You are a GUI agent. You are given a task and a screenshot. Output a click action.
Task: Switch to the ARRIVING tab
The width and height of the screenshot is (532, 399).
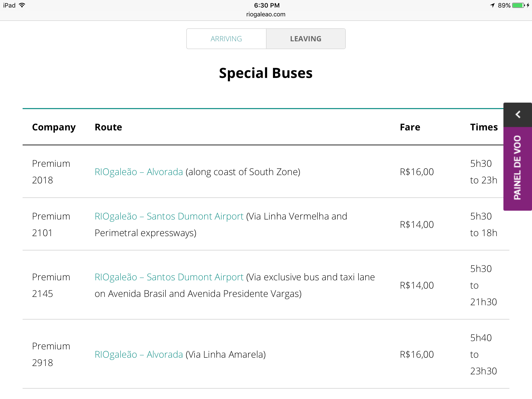tap(226, 39)
